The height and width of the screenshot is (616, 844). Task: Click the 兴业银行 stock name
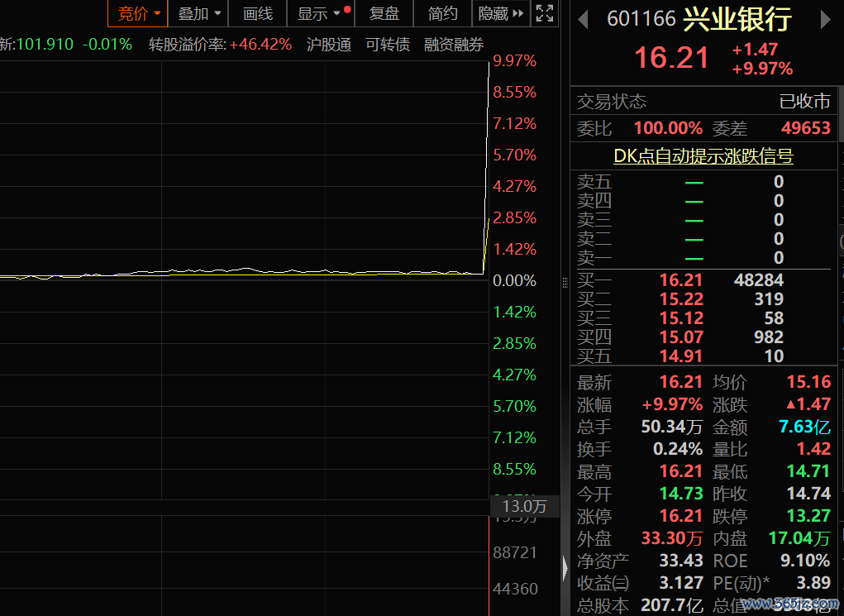coord(737,19)
